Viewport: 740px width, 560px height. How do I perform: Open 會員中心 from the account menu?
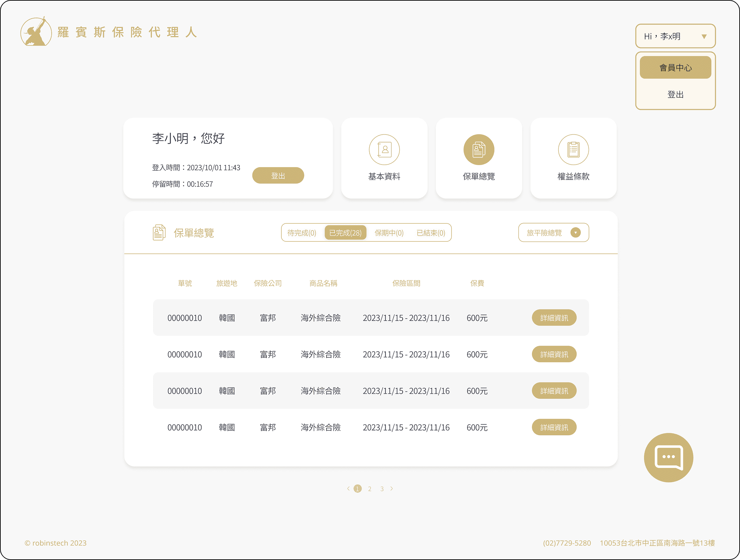point(675,67)
